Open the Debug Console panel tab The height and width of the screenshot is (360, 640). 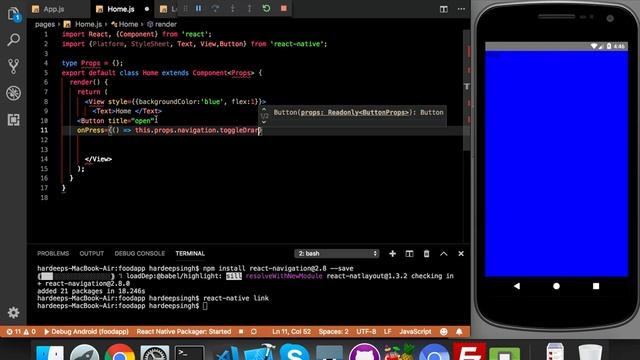pyautogui.click(x=140, y=253)
